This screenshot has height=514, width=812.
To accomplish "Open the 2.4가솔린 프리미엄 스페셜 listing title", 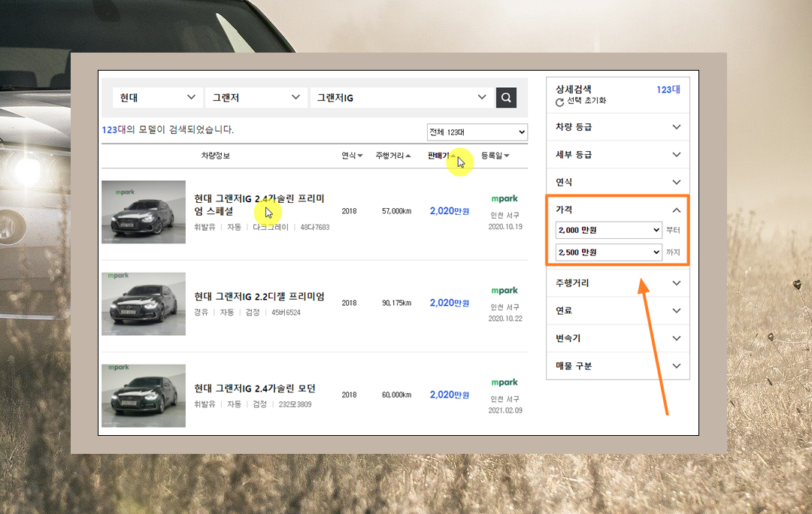I will 259,205.
